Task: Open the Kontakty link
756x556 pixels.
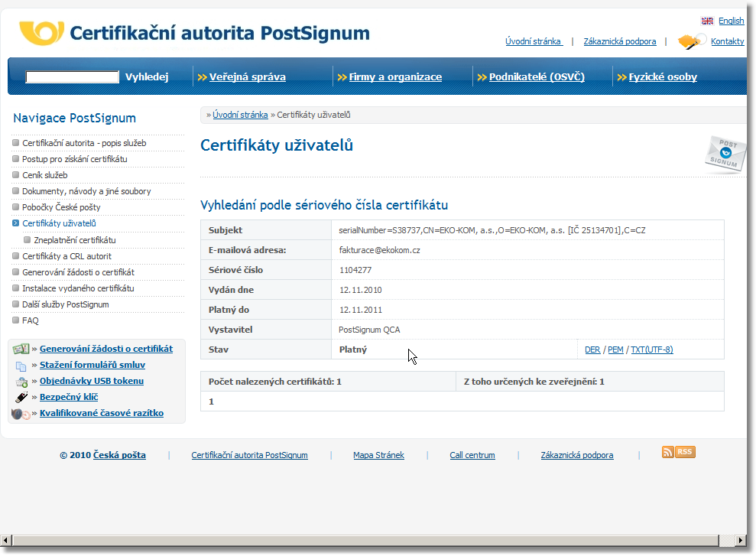Action: tap(727, 41)
